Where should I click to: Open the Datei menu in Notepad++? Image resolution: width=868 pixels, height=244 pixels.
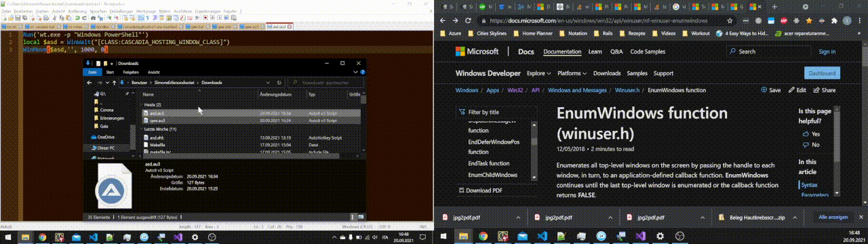6,12
